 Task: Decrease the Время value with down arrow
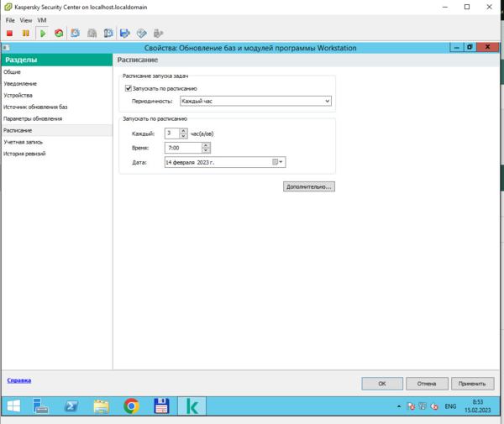(x=206, y=150)
